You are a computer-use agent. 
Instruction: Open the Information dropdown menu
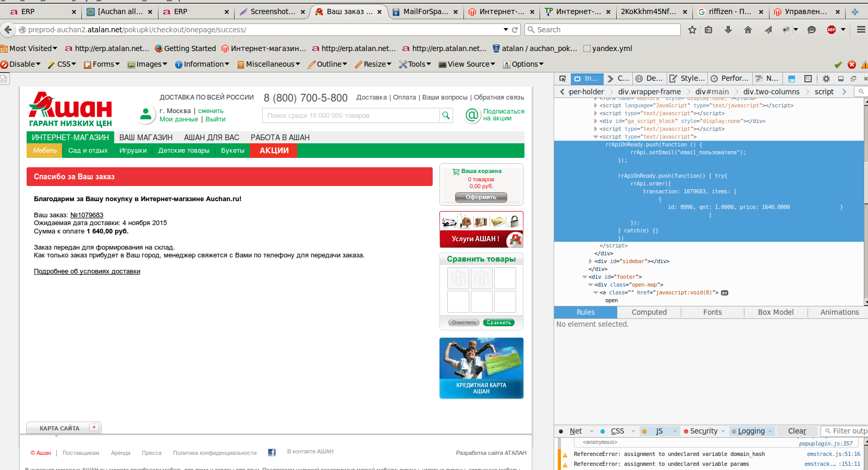pyautogui.click(x=202, y=64)
